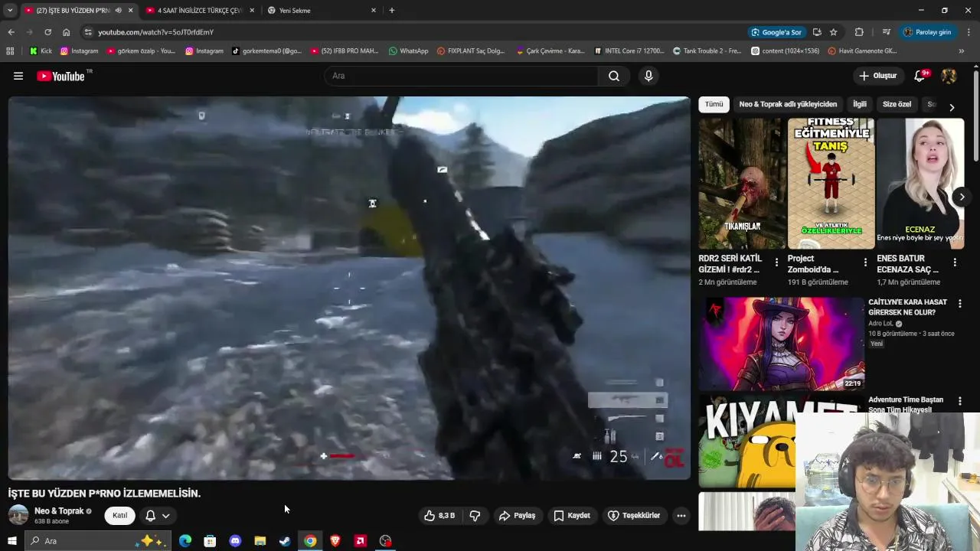Open the account avatar menu on YouTube
The image size is (980, 551).
click(x=949, y=76)
